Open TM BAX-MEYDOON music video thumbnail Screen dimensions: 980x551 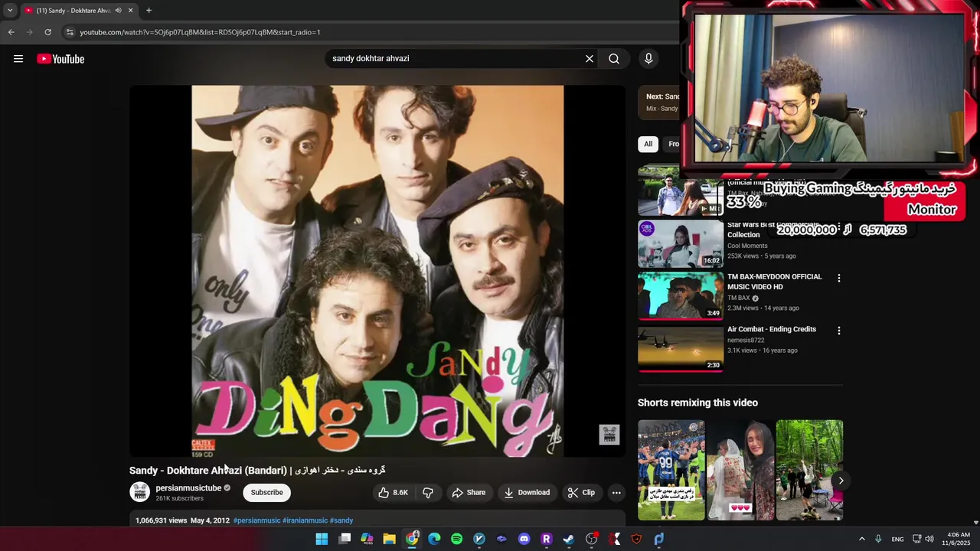(x=681, y=295)
